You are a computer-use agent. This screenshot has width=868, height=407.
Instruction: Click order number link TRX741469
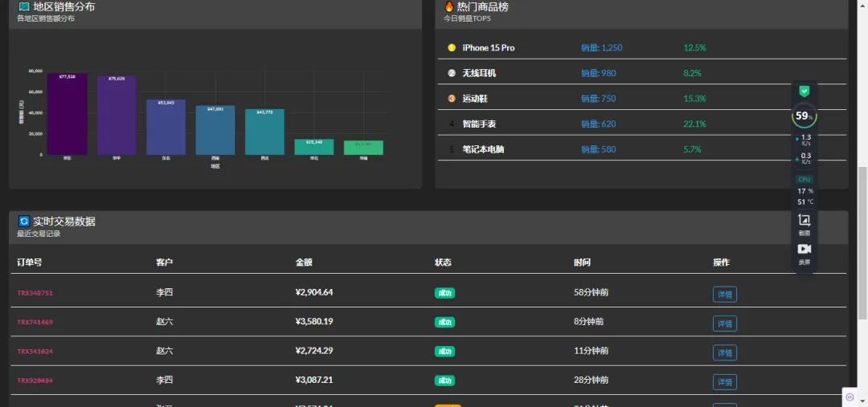tap(35, 322)
